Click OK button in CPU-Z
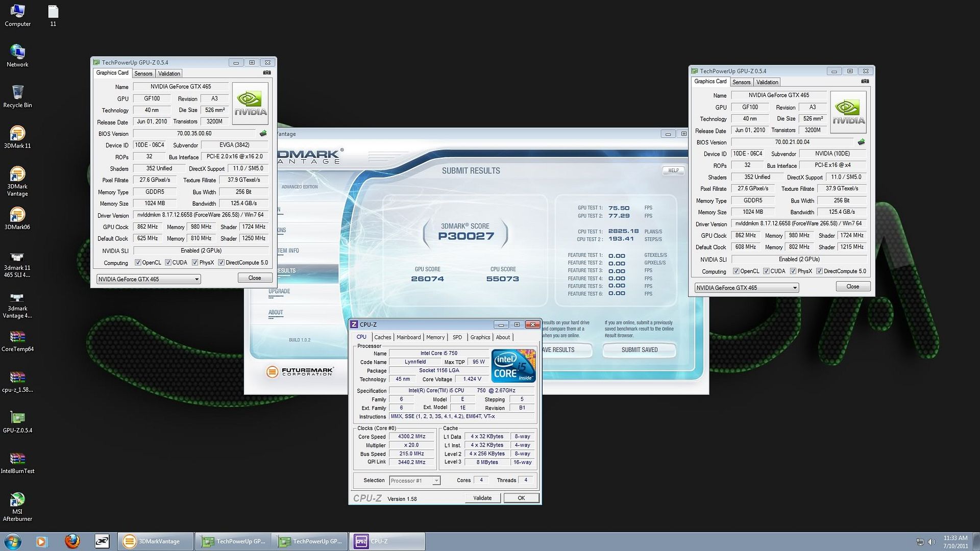Screen dimensions: 980x551 pyautogui.click(x=521, y=498)
